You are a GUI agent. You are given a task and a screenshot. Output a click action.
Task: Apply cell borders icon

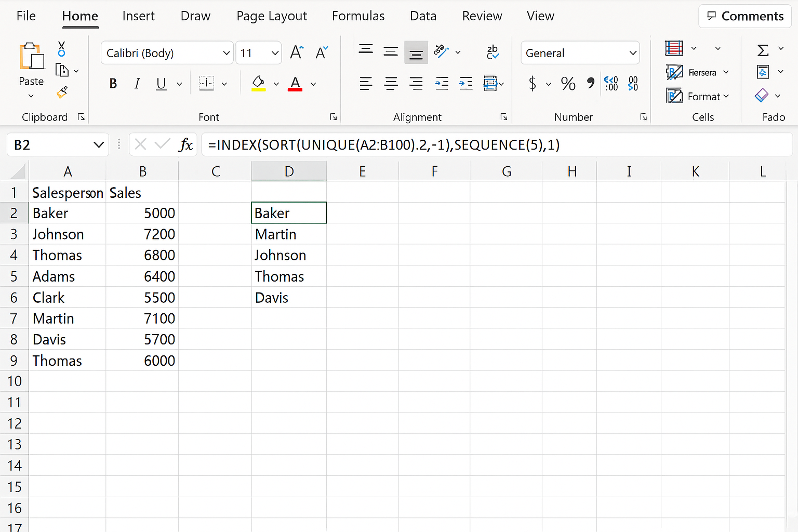[x=206, y=83]
